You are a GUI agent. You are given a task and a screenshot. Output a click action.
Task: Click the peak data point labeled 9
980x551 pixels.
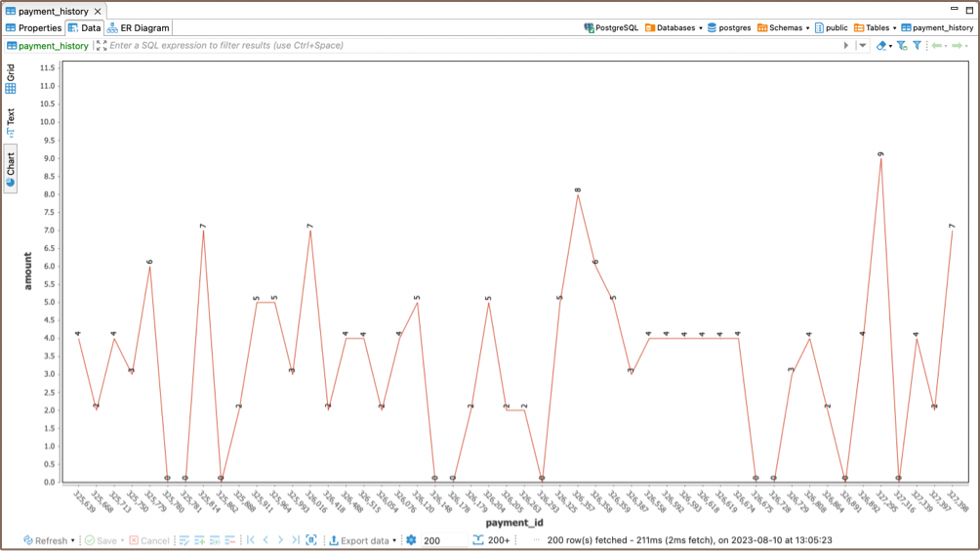(880, 158)
